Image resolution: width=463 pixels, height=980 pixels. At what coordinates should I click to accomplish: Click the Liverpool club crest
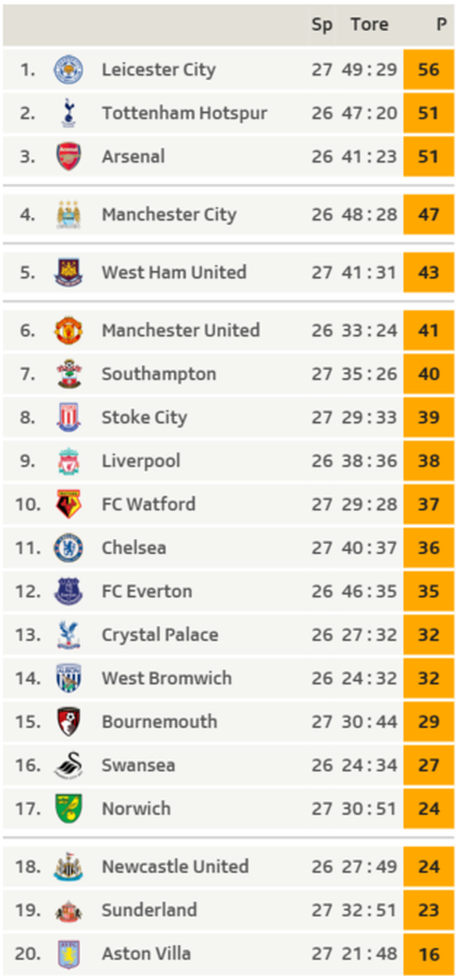coord(68,461)
